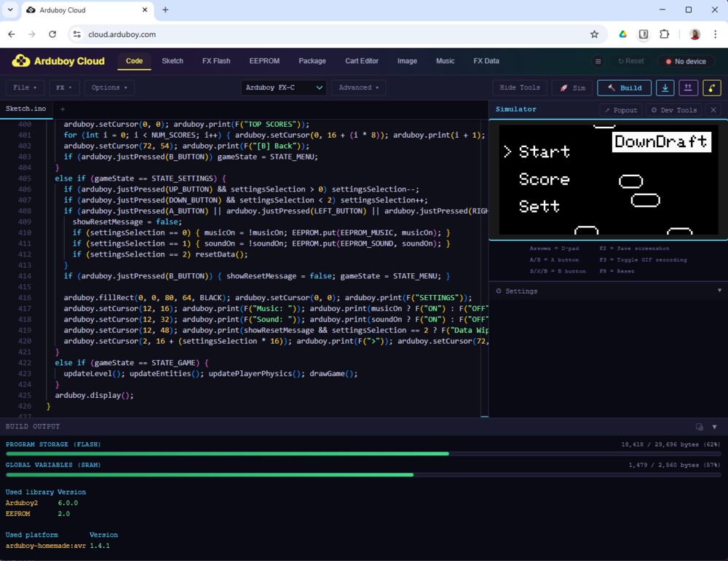Click the yellow share arrow icon button
Viewport: 728px width, 561px height.
tap(712, 88)
